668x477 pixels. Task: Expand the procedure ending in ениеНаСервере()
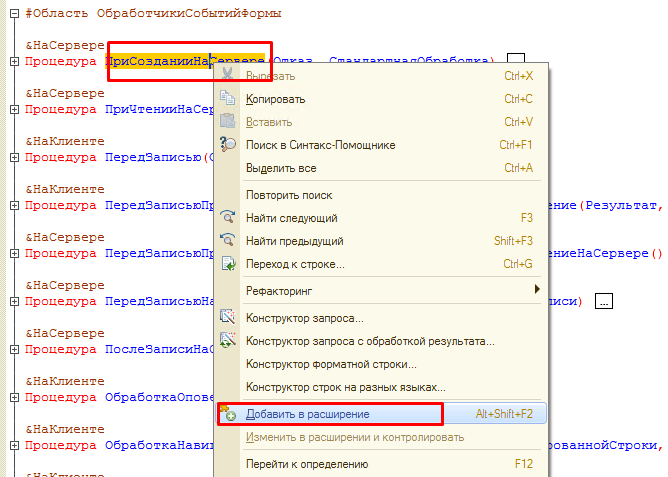click(x=14, y=254)
